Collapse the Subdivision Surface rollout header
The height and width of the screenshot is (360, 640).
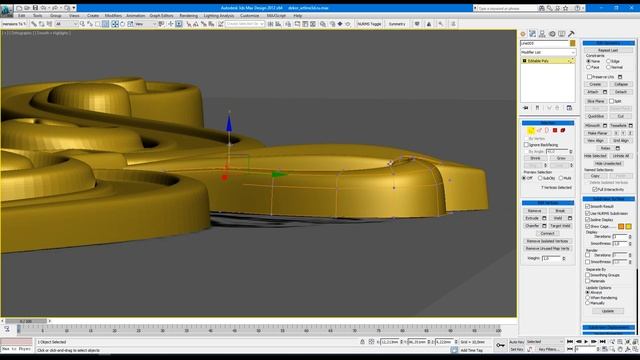click(609, 199)
